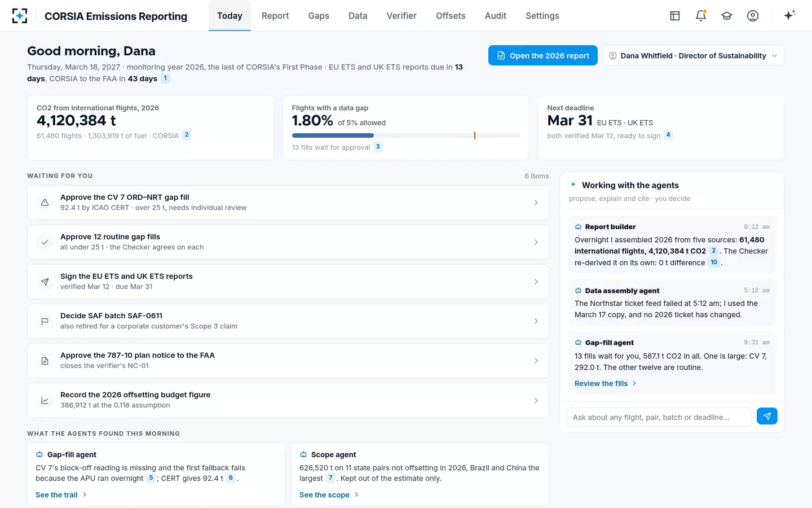Expand Approve the CV 7 ORD–NRT gap fill chevron
The image size is (812, 508).
click(536, 203)
